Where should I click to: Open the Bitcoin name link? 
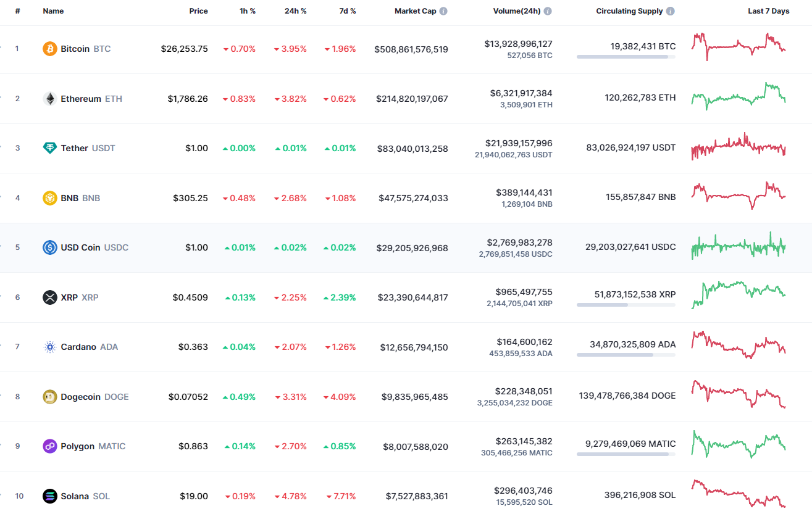click(74, 48)
